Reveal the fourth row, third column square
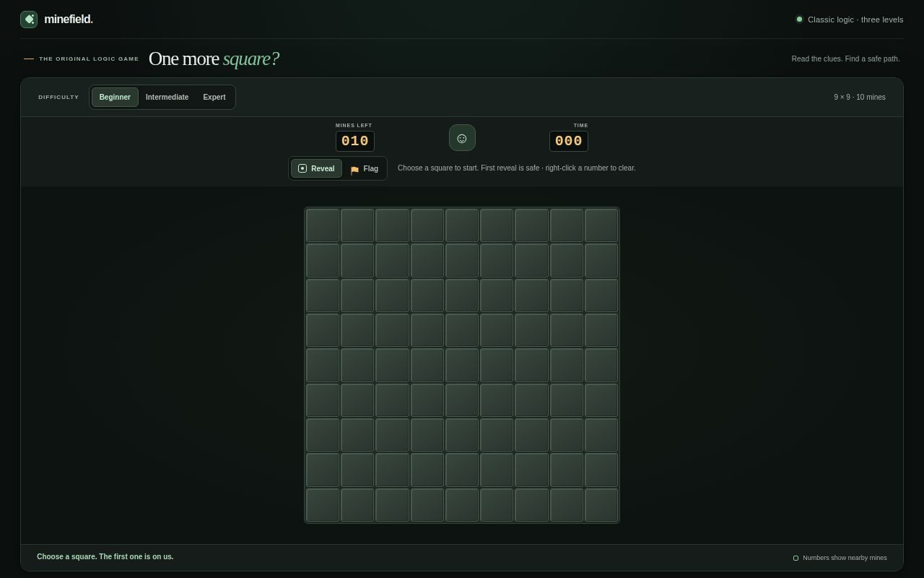Image resolution: width=924 pixels, height=578 pixels. tap(392, 330)
